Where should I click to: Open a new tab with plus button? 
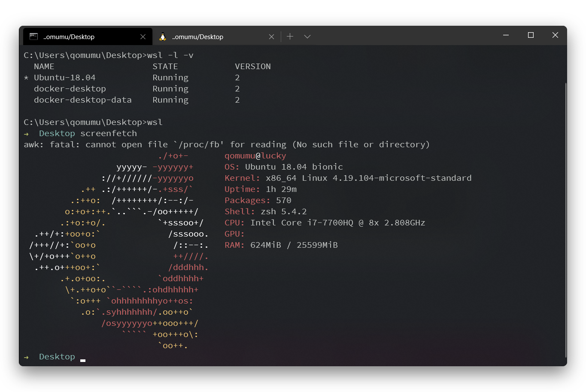pos(290,36)
